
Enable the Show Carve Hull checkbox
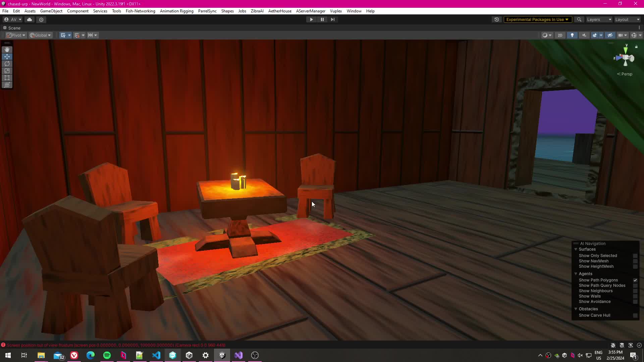coord(635,315)
